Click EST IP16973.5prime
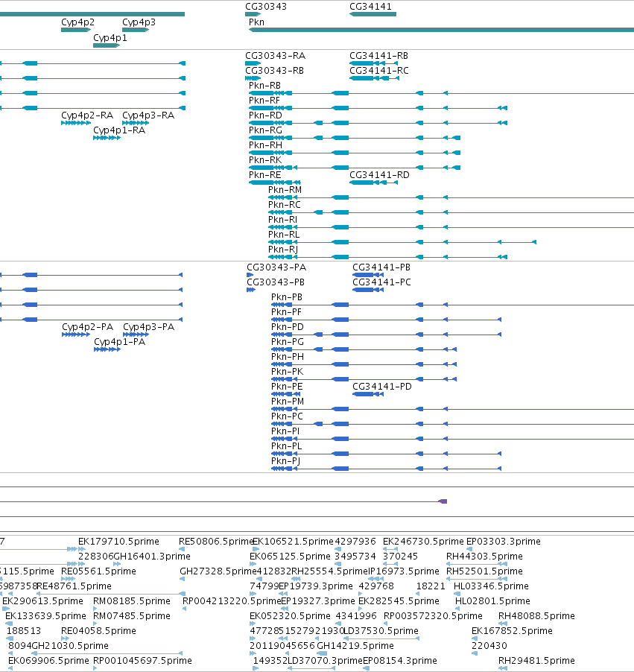The image size is (634, 672). pyautogui.click(x=403, y=571)
